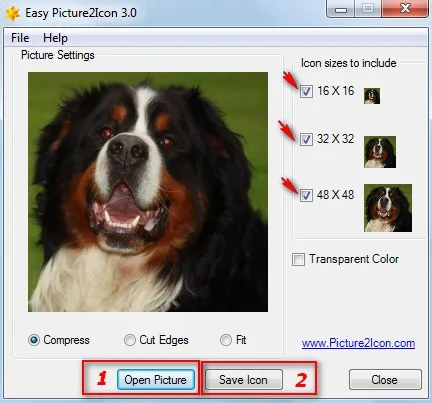This screenshot has height=403, width=432.
Task: Open the Help menu
Action: click(x=55, y=38)
